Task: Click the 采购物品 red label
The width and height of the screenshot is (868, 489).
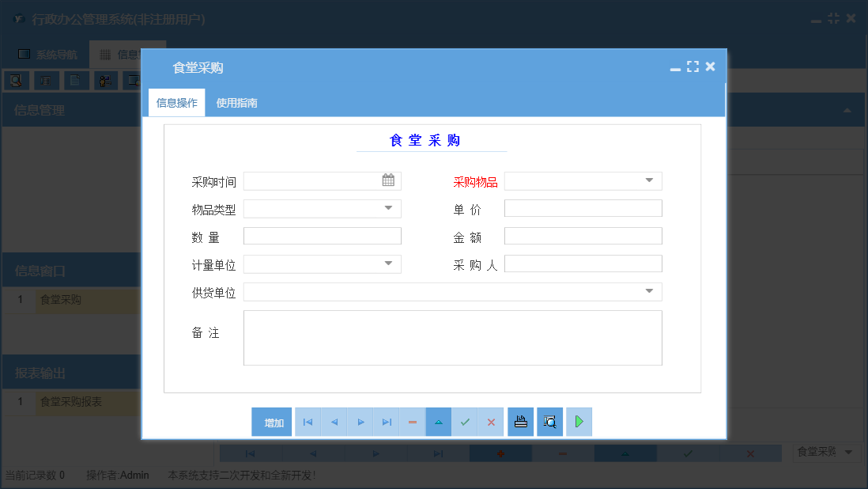Action: point(475,182)
